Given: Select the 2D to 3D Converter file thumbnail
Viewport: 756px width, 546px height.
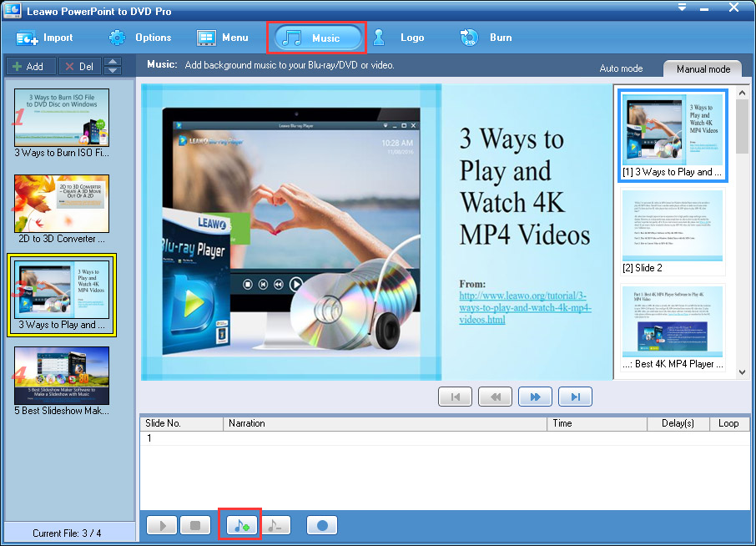Looking at the screenshot, I should [62, 204].
